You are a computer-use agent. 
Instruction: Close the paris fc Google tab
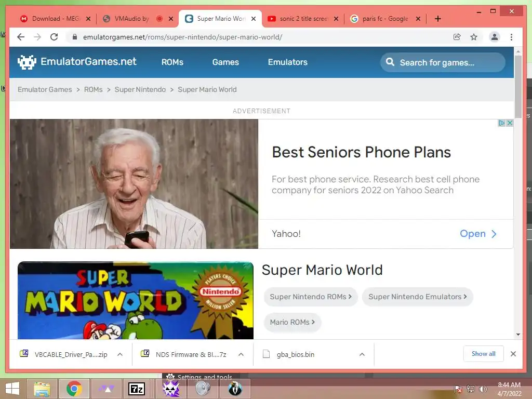tap(418, 19)
